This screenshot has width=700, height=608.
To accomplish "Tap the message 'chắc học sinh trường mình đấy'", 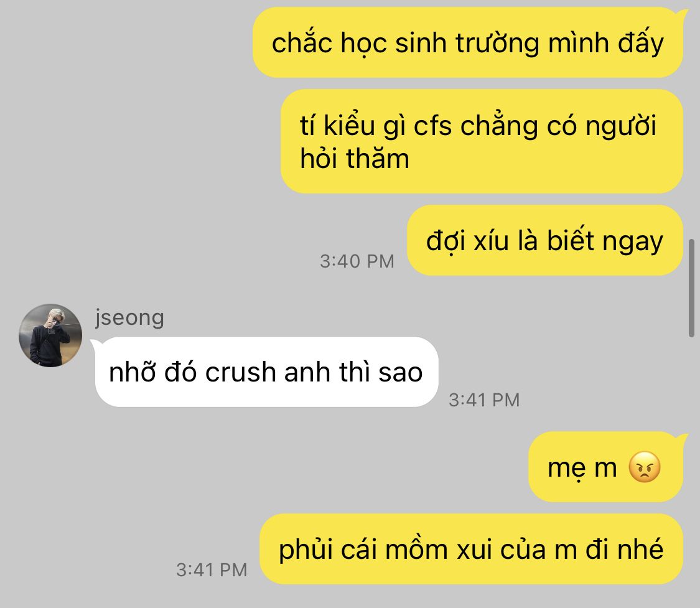I will [x=468, y=43].
